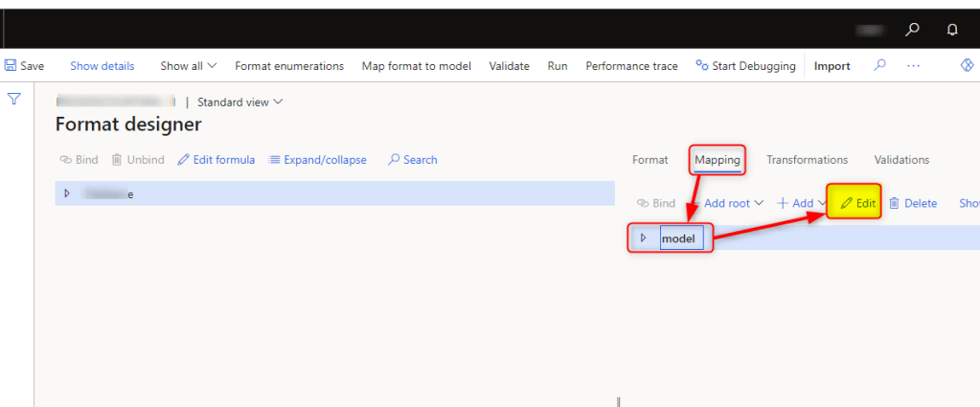980x407 pixels.
Task: Click the Start Debugging button
Action: pos(745,66)
